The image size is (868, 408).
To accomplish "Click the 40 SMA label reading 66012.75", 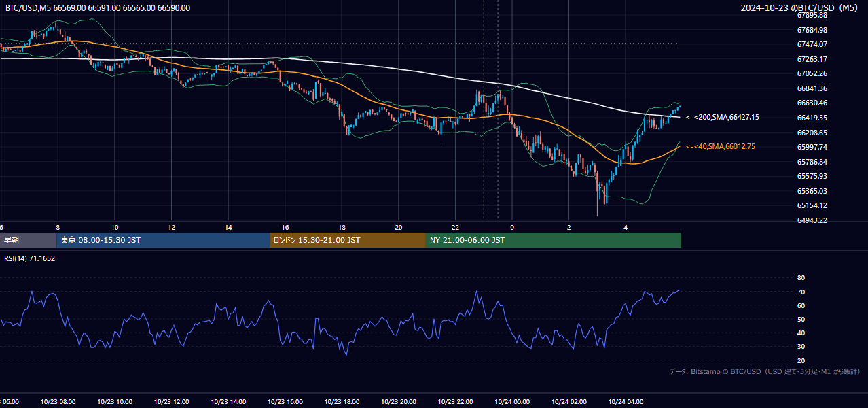I will (x=721, y=146).
